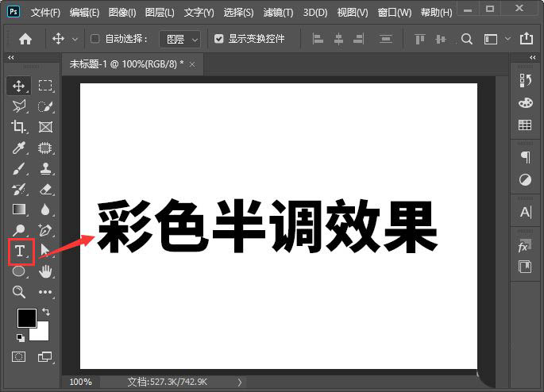This screenshot has width=544, height=392.
Task: Select the Gradient tool
Action: coord(19,209)
